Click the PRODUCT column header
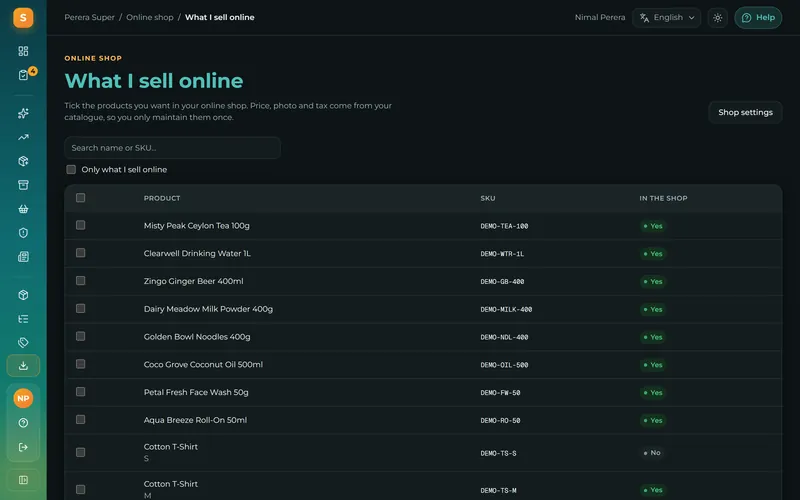This screenshot has height=500, width=800. [x=162, y=198]
